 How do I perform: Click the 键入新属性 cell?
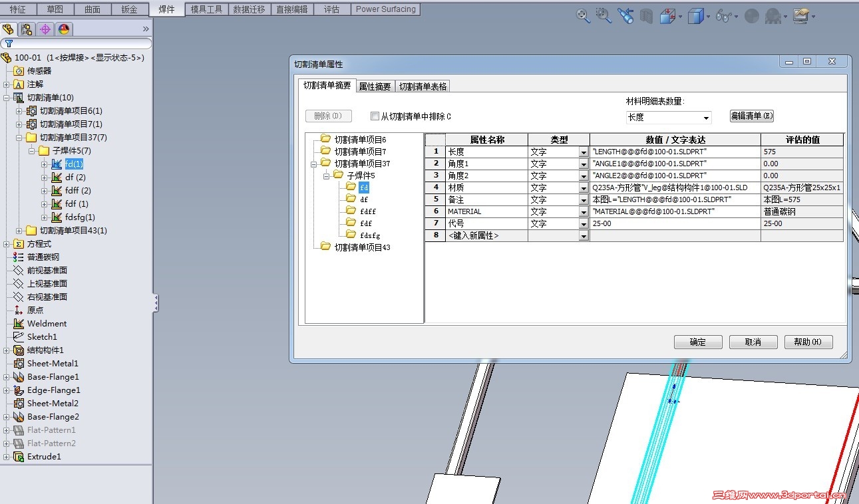[486, 236]
